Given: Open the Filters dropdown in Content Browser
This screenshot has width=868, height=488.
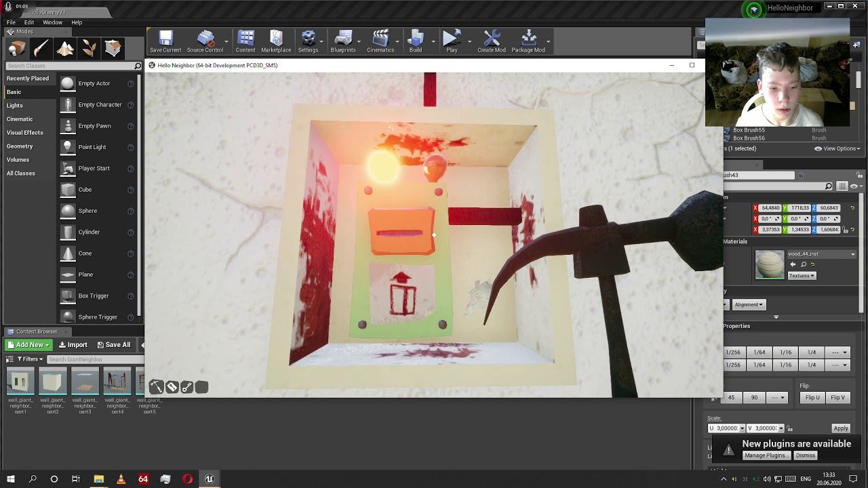Looking at the screenshot, I should tap(30, 359).
